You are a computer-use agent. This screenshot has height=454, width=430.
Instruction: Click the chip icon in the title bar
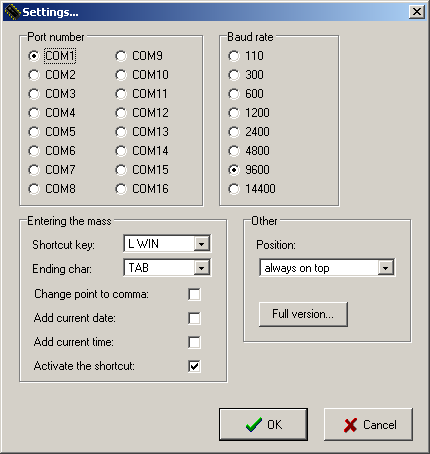click(12, 12)
